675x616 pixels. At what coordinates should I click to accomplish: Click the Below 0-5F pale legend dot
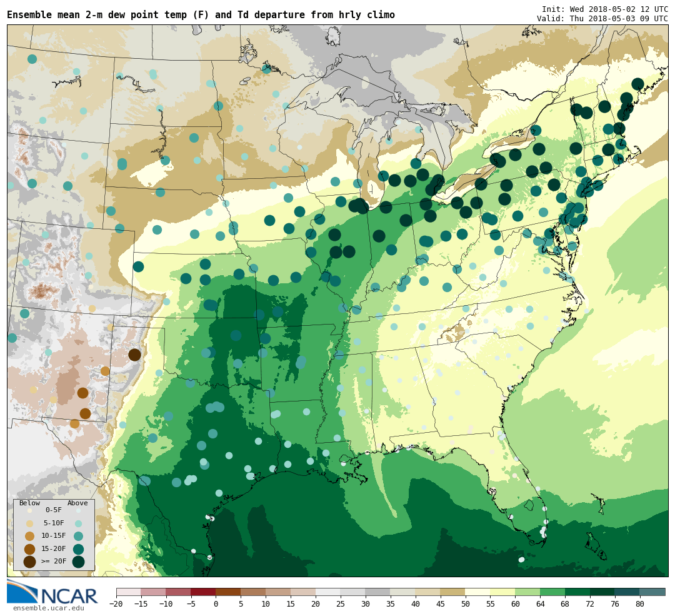(30, 510)
